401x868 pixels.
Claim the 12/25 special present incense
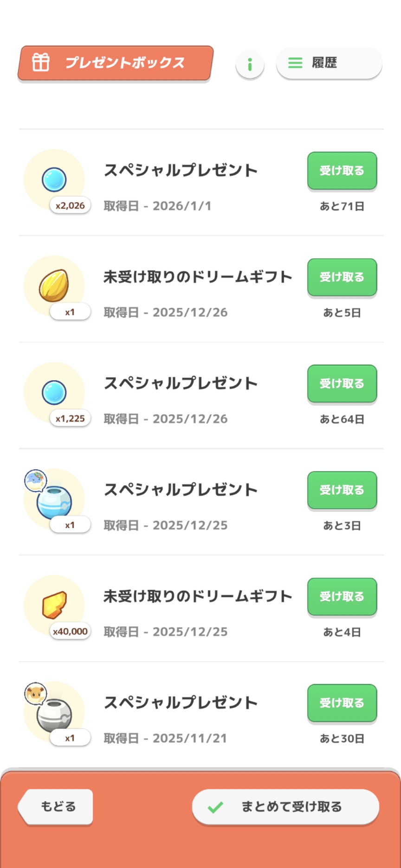[x=342, y=490]
